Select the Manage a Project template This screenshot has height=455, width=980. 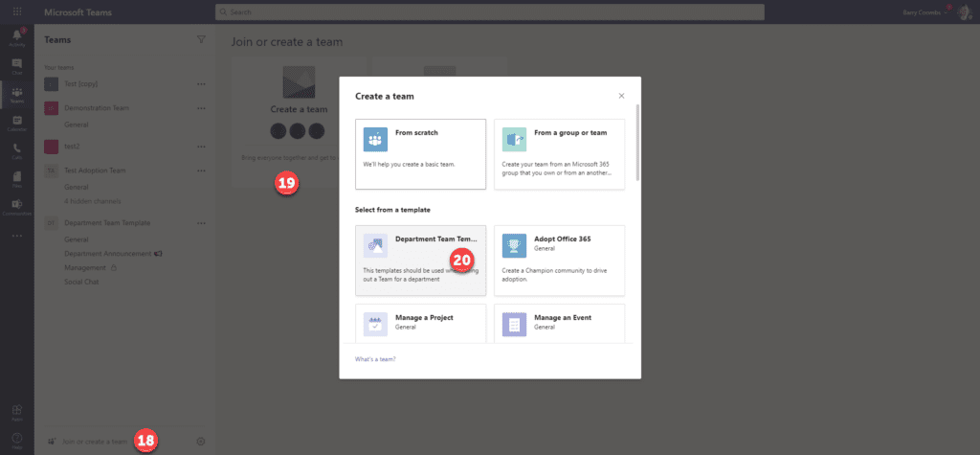[x=421, y=323]
